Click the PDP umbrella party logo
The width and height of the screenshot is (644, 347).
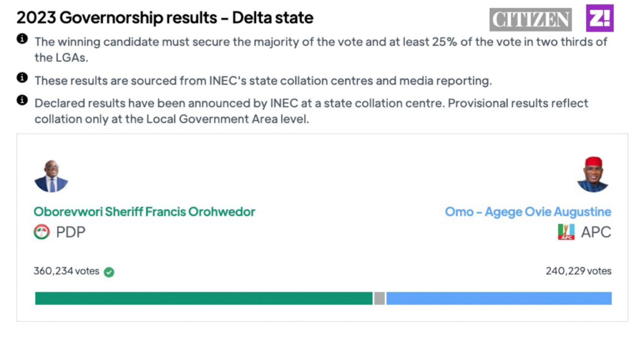(x=42, y=232)
